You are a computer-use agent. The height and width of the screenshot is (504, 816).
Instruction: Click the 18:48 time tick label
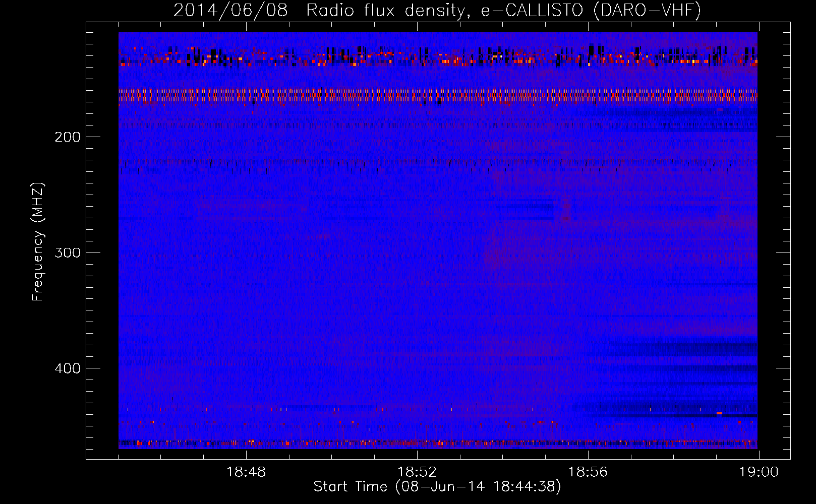point(246,472)
